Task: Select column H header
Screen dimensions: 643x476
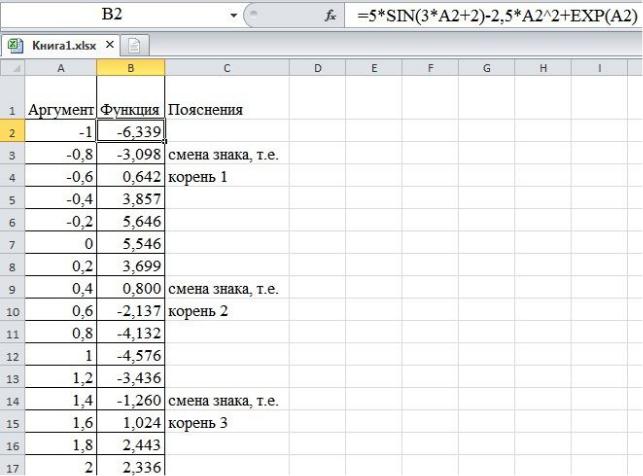Action: pyautogui.click(x=543, y=68)
